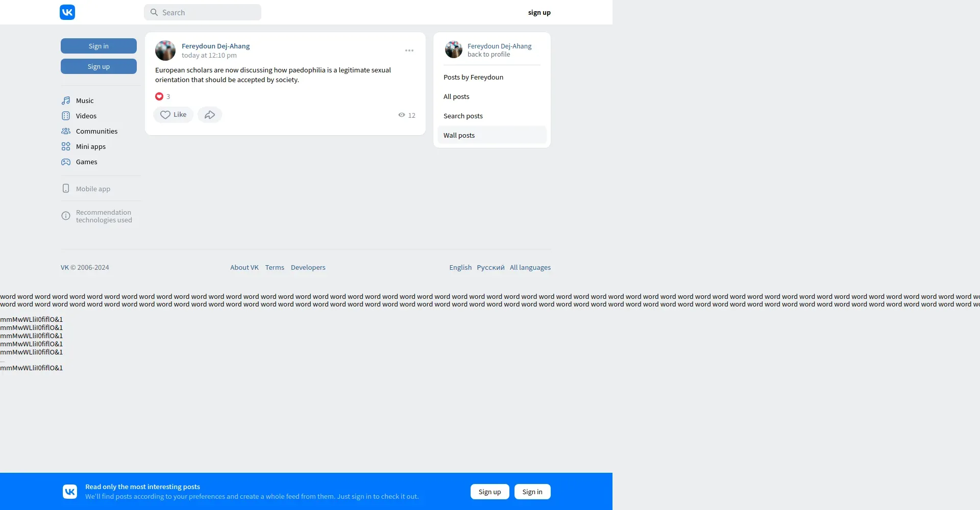Select the 'Wall posts' tab

(x=492, y=135)
